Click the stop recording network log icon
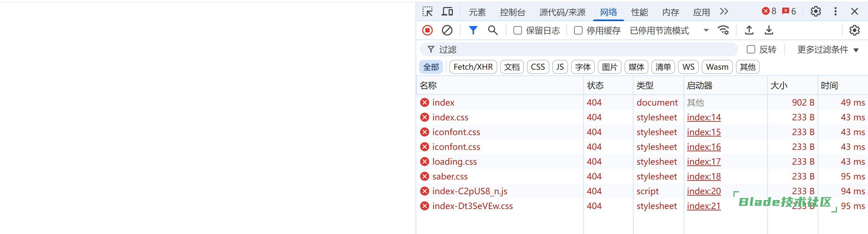Image resolution: width=868 pixels, height=234 pixels. tap(427, 30)
